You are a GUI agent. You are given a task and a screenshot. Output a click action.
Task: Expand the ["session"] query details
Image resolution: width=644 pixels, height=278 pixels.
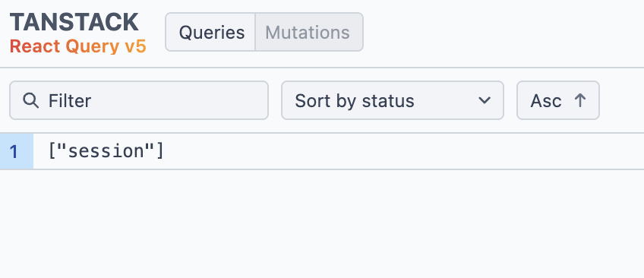click(x=322, y=151)
